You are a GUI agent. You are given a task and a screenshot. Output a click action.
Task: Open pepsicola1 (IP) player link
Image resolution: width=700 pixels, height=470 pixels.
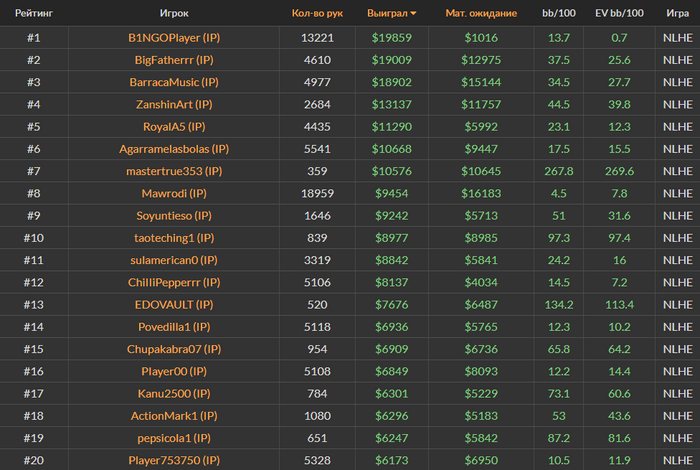click(174, 438)
